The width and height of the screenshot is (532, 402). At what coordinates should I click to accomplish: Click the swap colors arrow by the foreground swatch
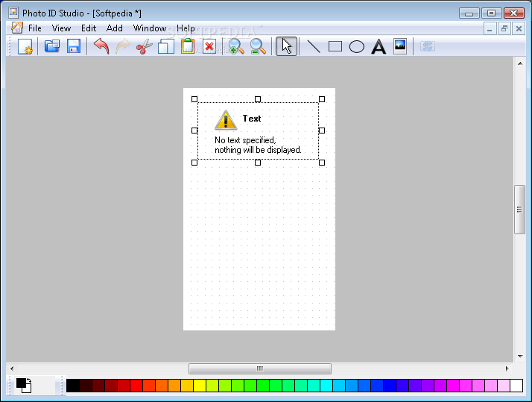[x=29, y=380]
